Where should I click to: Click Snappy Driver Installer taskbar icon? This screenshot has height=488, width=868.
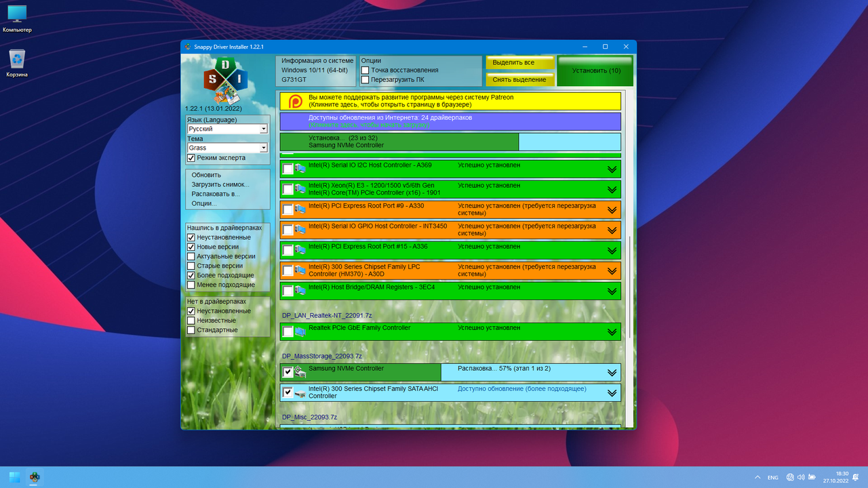tap(35, 477)
